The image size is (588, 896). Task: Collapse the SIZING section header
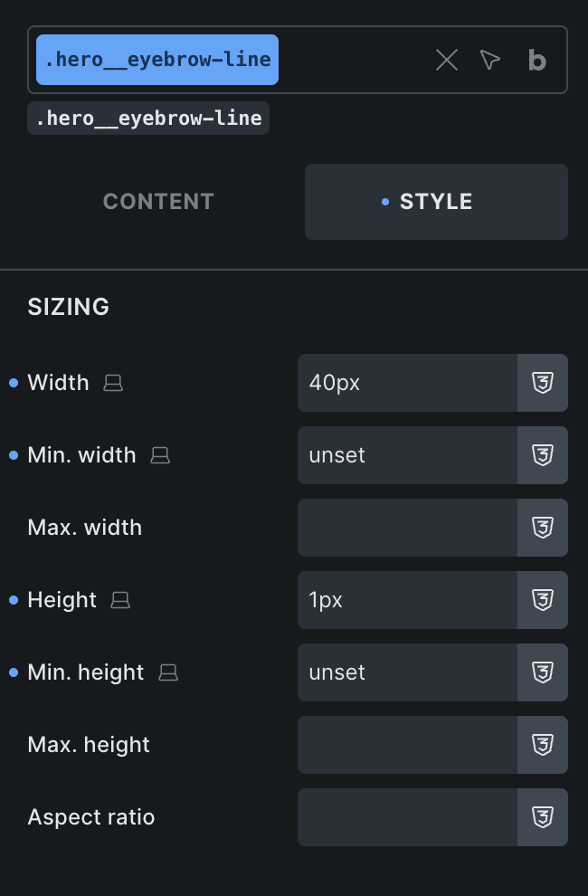[69, 307]
